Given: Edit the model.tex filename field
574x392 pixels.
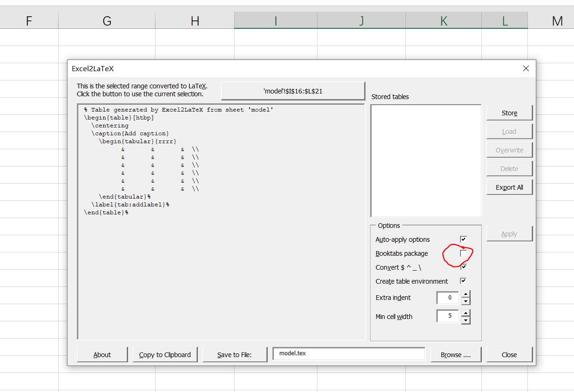Looking at the screenshot, I should click(x=348, y=353).
